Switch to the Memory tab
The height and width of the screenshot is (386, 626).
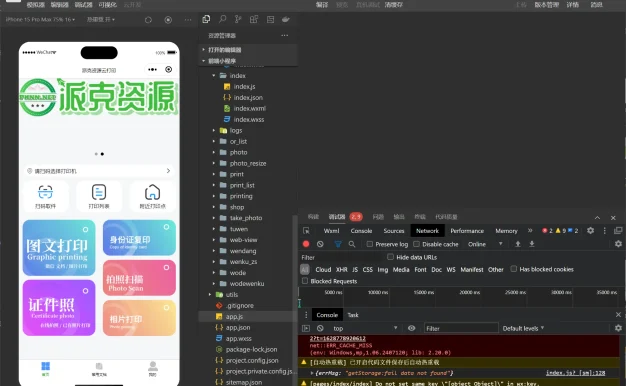(506, 231)
